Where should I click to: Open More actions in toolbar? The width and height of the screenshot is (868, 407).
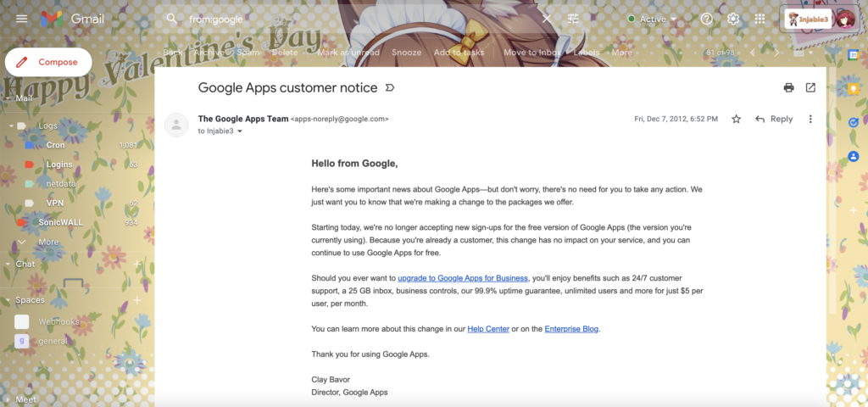click(621, 53)
